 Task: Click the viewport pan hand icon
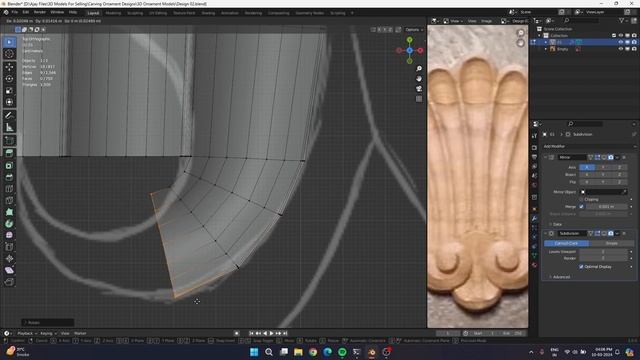coord(419,78)
